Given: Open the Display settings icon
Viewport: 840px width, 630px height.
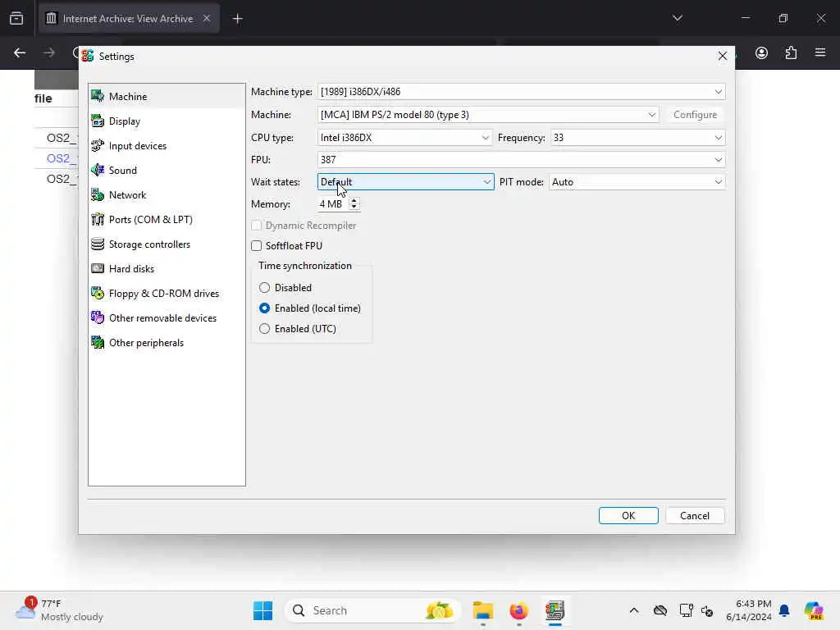Looking at the screenshot, I should (98, 121).
